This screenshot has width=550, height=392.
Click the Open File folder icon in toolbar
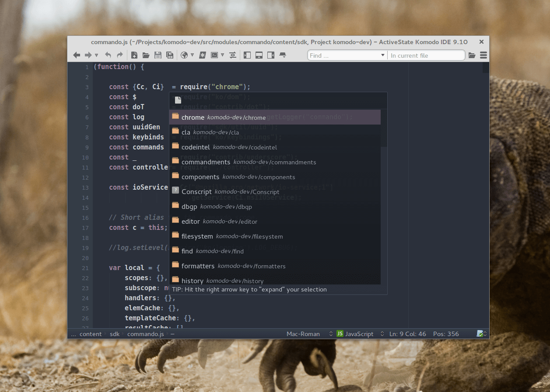click(x=146, y=55)
